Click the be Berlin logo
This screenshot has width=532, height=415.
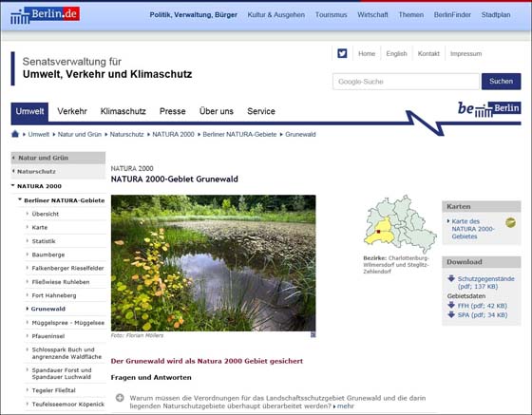click(489, 109)
